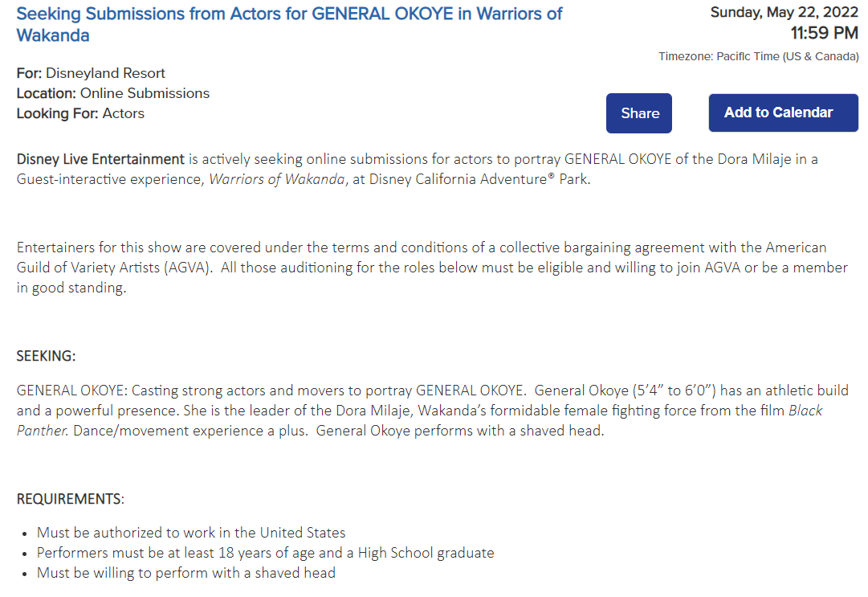Click the Share button
This screenshot has width=868, height=597.
[639, 113]
